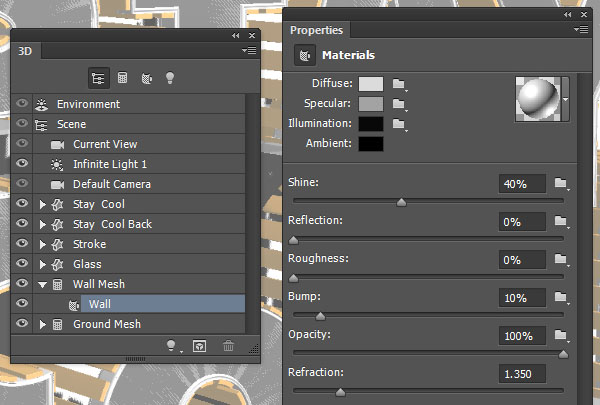This screenshot has height=405, width=600.
Task: Filter 3D panel by lights
Action: coord(170,78)
